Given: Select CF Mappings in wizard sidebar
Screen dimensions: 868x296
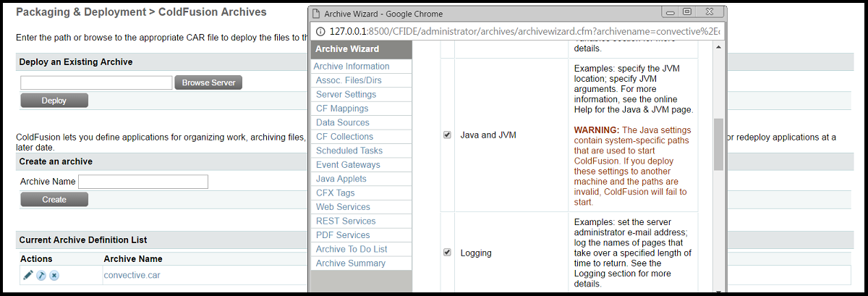Looking at the screenshot, I should [342, 109].
